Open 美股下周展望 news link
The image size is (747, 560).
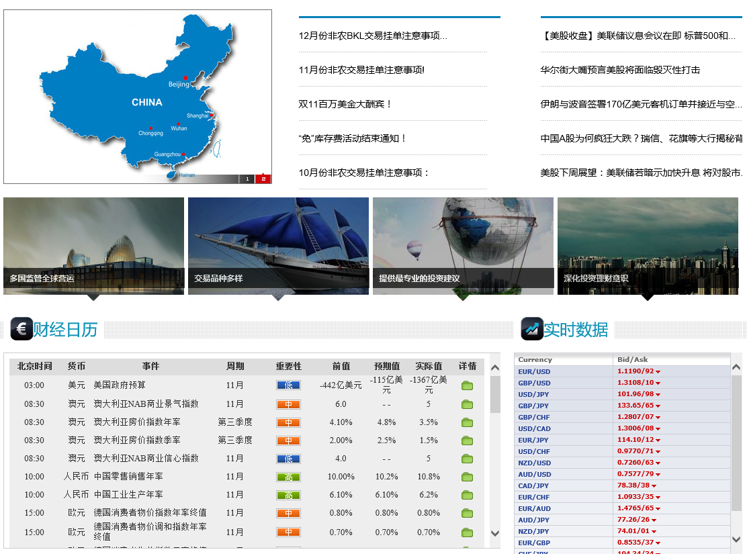point(641,173)
